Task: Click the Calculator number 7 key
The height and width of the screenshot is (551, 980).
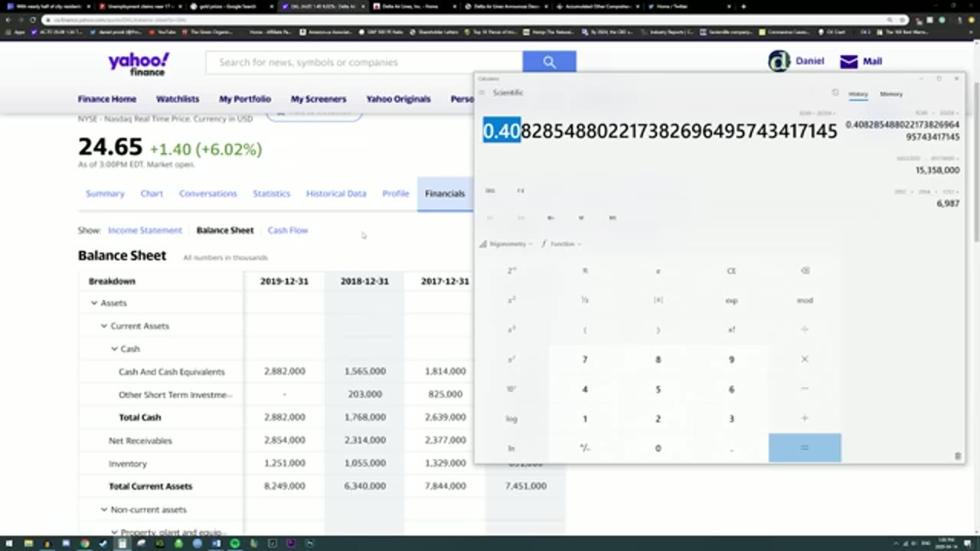Action: pyautogui.click(x=585, y=360)
